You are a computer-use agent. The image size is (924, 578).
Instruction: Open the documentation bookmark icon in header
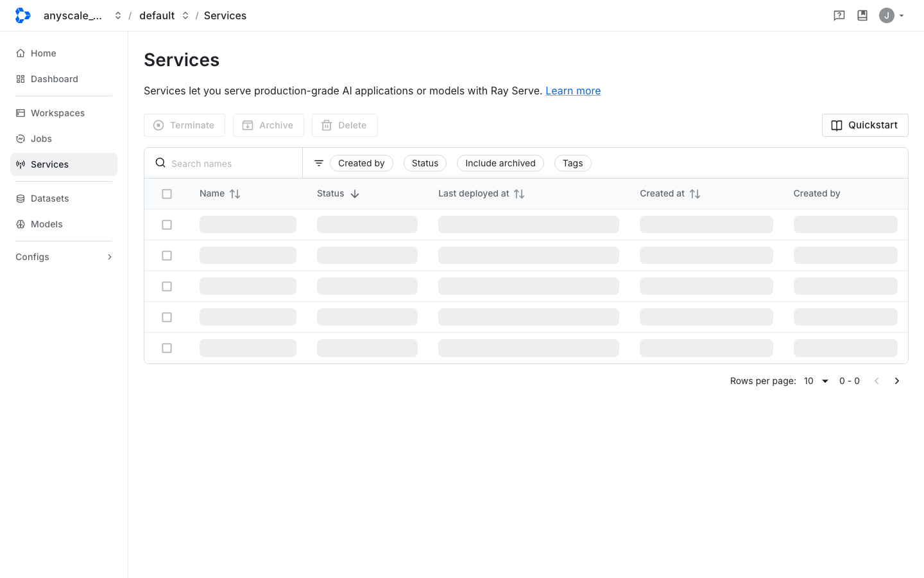pos(862,15)
